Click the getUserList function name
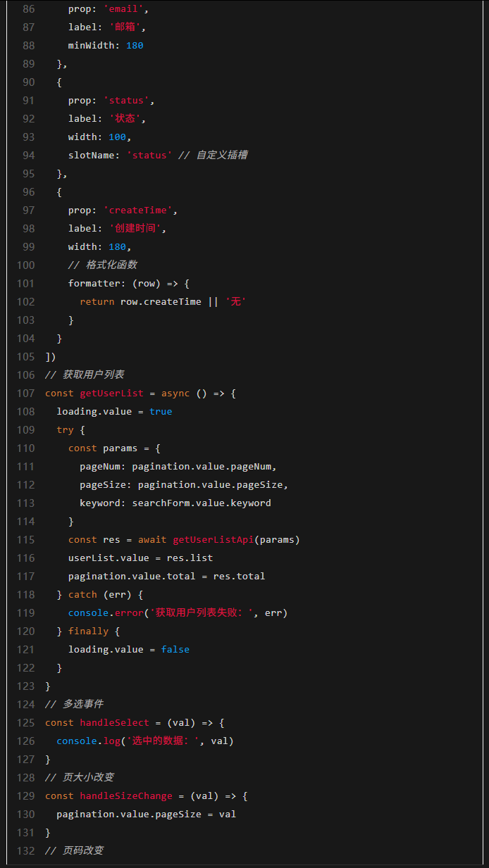 (111, 394)
